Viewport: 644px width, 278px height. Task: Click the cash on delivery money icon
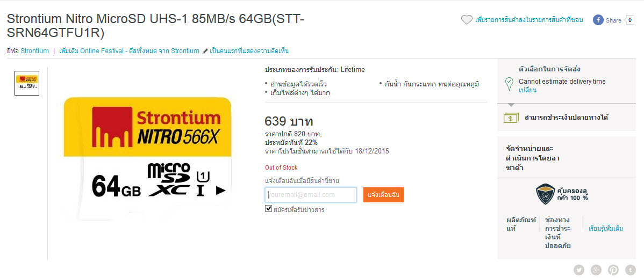click(510, 118)
